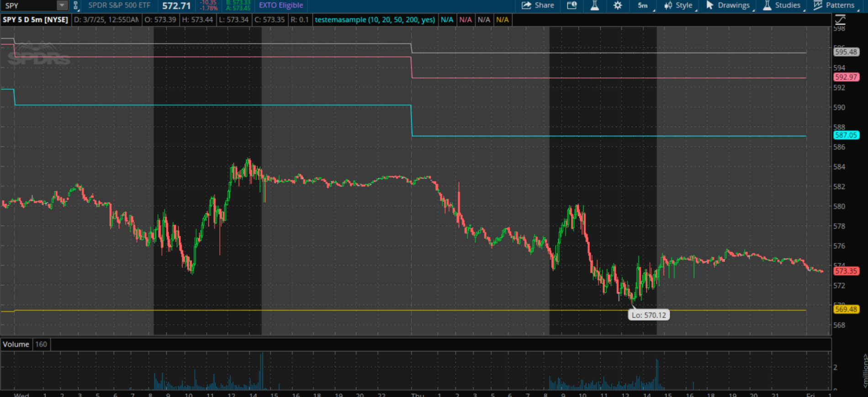
Task: Open the chart alert calendar icon
Action: click(572, 5)
